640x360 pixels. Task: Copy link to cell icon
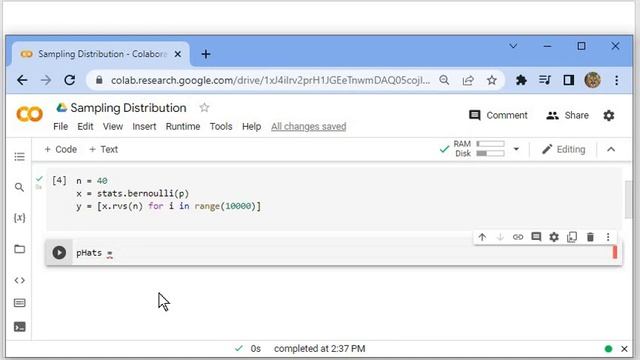pos(518,237)
